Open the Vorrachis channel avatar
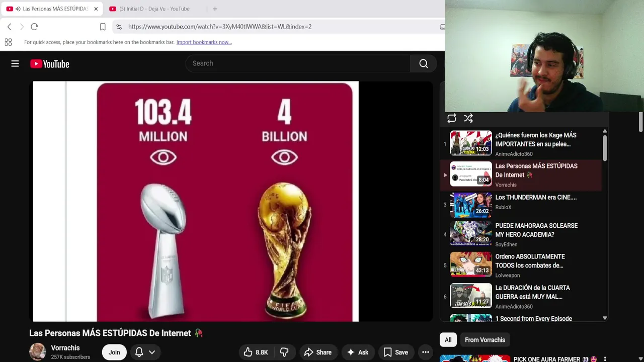Screen dimensions: 644x362 coord(37,352)
